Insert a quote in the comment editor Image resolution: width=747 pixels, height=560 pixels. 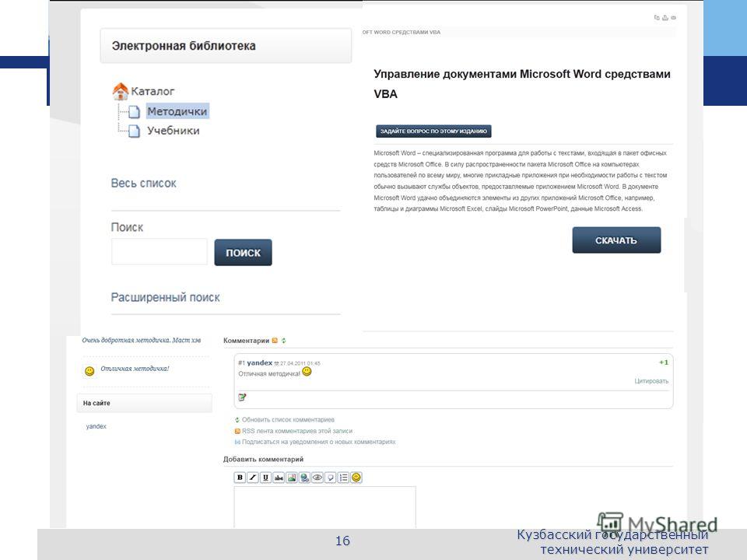tap(330, 477)
